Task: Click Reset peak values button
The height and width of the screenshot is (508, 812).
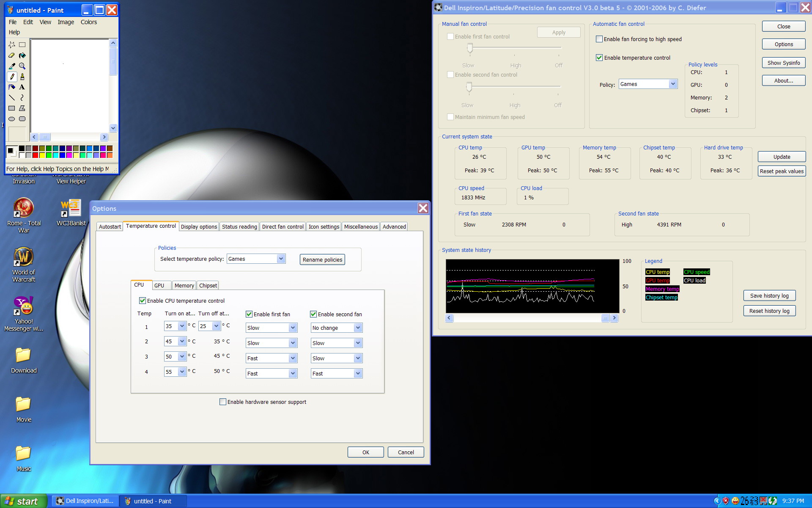Action: click(x=782, y=171)
